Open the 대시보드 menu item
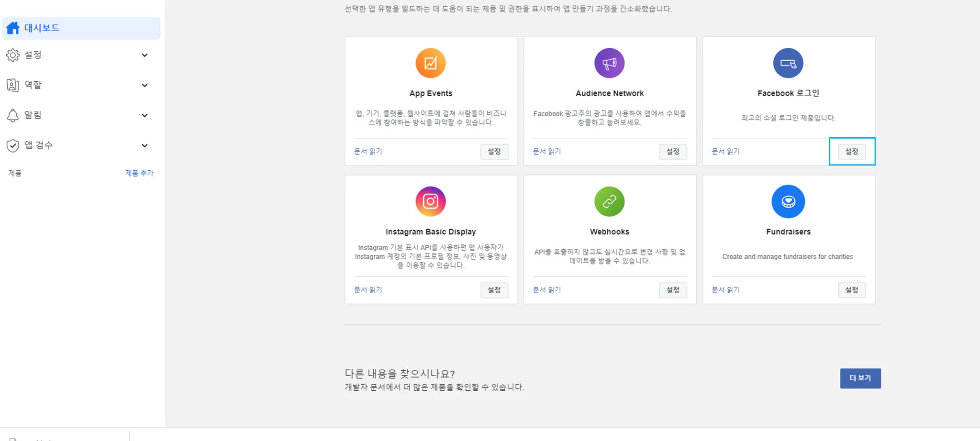This screenshot has height=441, width=980. tap(81, 28)
